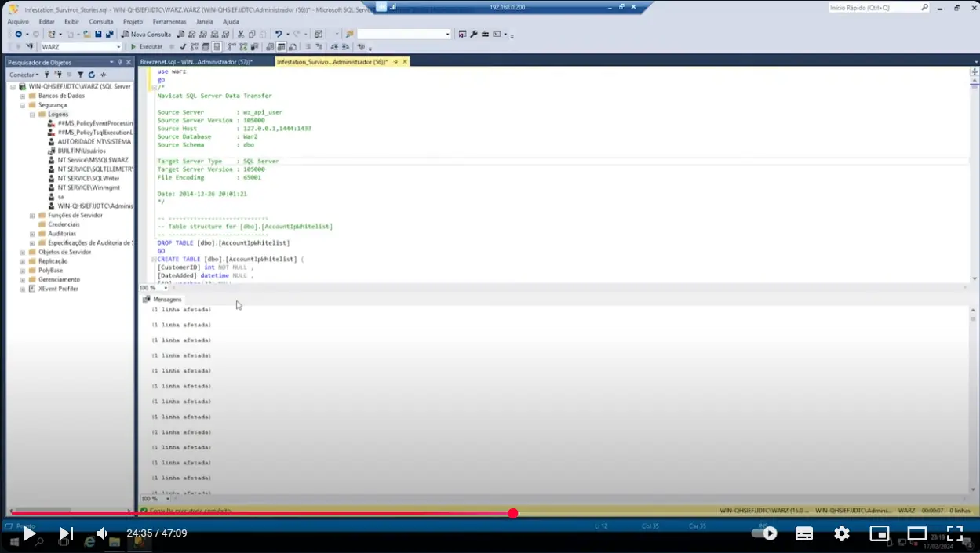The height and width of the screenshot is (553, 980).
Task: Open the Arquivo menu
Action: click(x=18, y=22)
